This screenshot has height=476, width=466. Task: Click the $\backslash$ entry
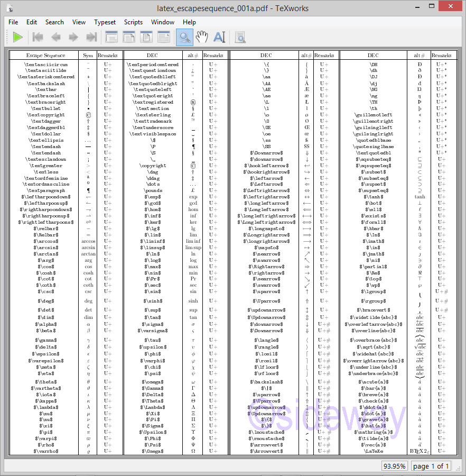click(266, 382)
